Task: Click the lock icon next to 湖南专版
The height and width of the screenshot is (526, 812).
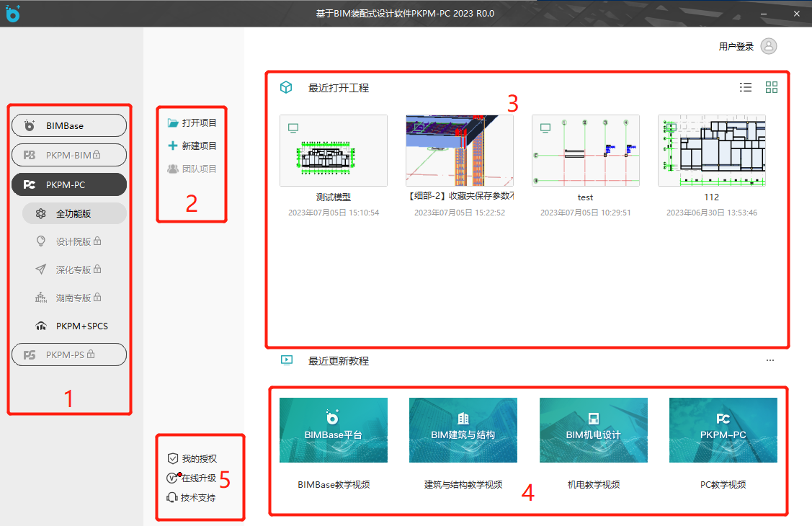Action: [x=97, y=297]
